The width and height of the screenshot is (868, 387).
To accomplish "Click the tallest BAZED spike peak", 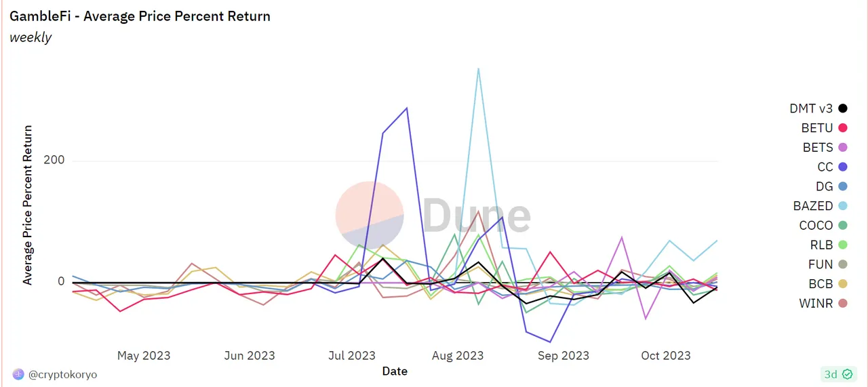I will point(478,68).
